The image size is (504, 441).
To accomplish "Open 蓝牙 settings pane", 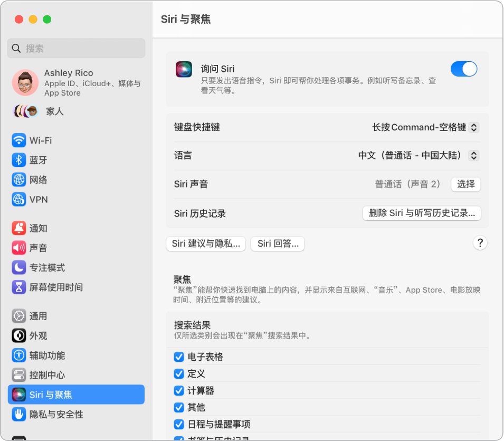I will click(x=76, y=160).
